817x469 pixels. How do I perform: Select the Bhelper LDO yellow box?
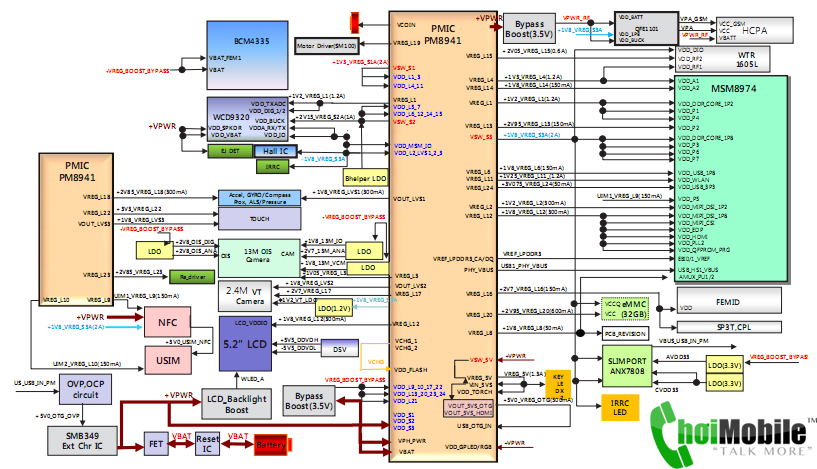(365, 178)
